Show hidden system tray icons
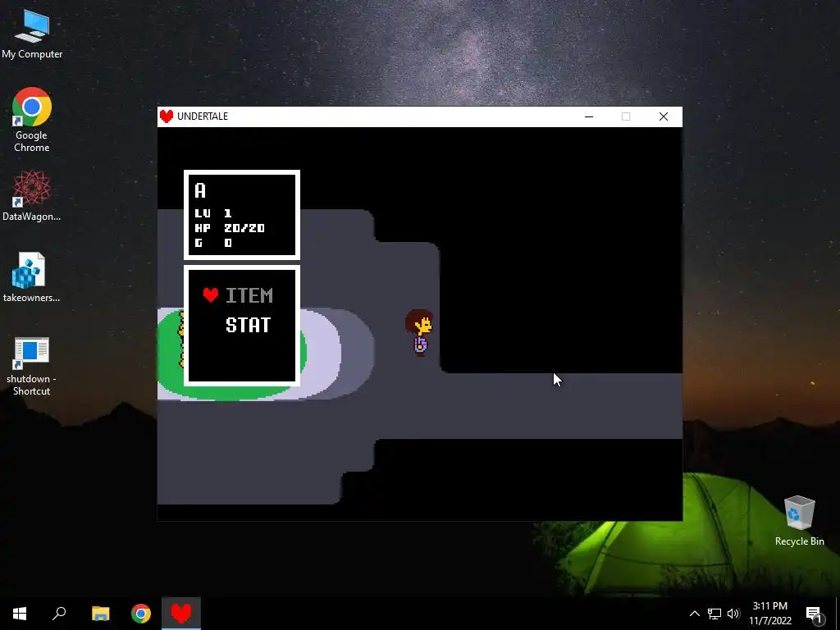 [x=694, y=614]
